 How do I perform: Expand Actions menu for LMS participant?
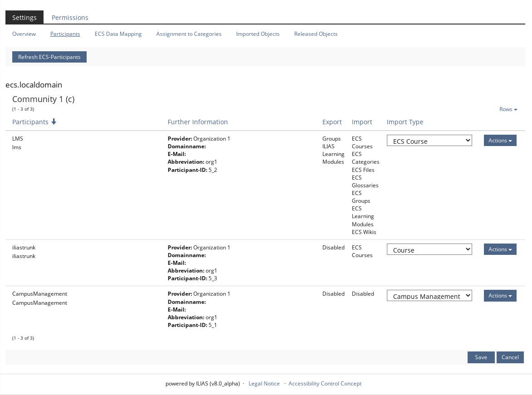(x=500, y=141)
